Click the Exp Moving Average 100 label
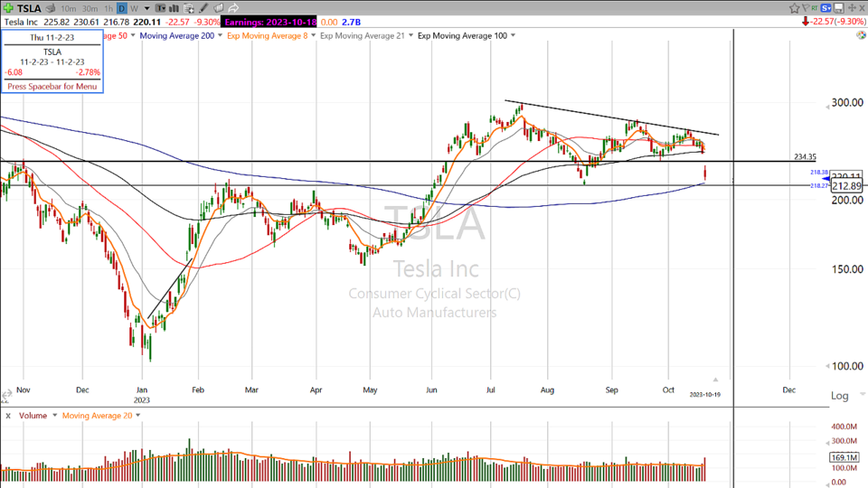 (x=462, y=35)
